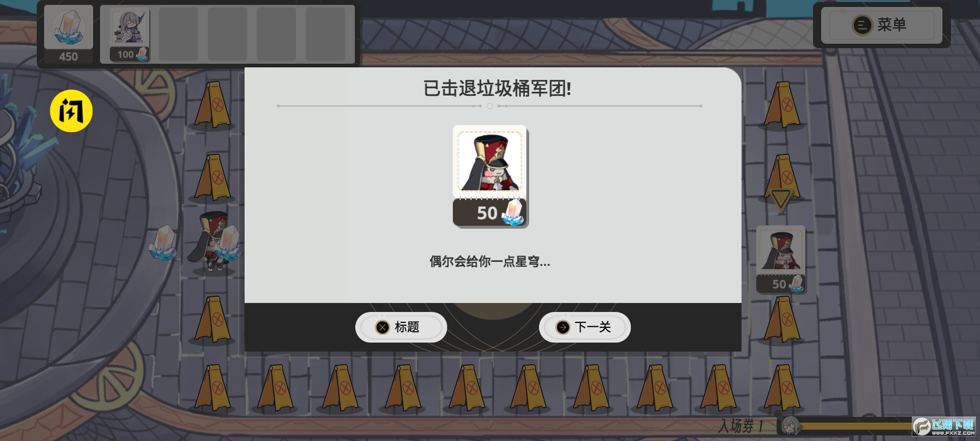
Task: Click the red-hat character reward card in dialog
Action: point(490,176)
